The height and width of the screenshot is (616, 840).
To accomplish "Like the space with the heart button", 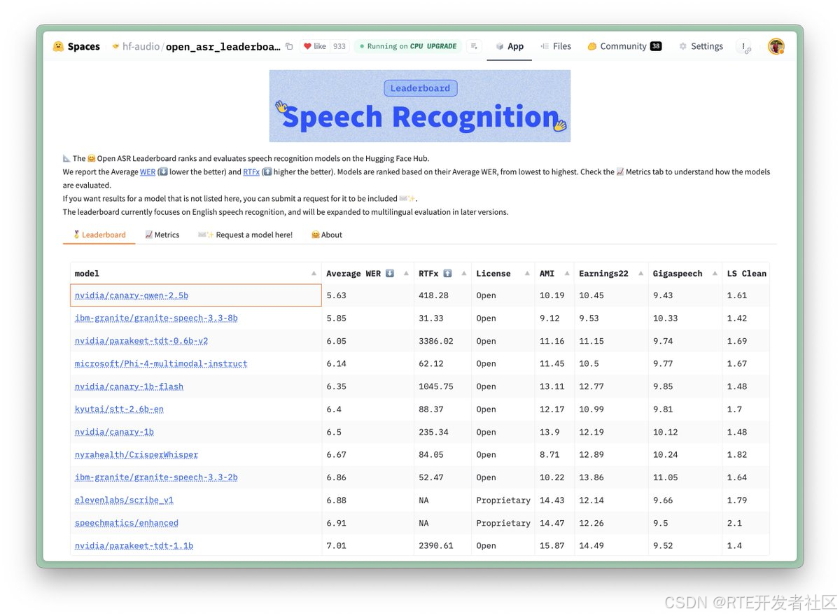I will pos(314,46).
